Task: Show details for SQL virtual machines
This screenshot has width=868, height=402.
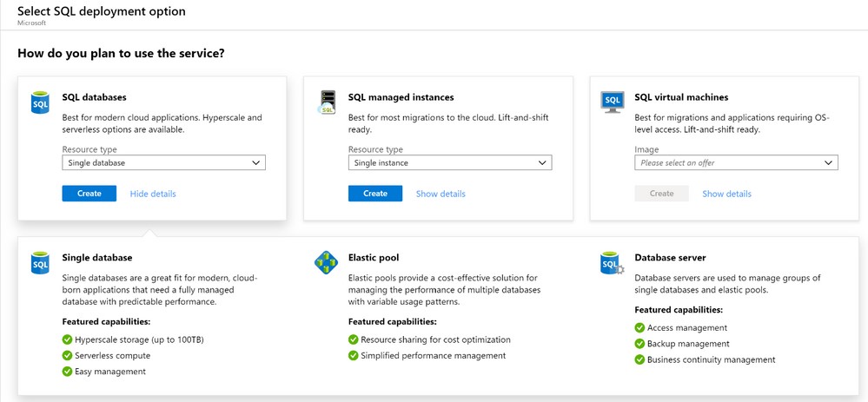Action: pos(727,194)
